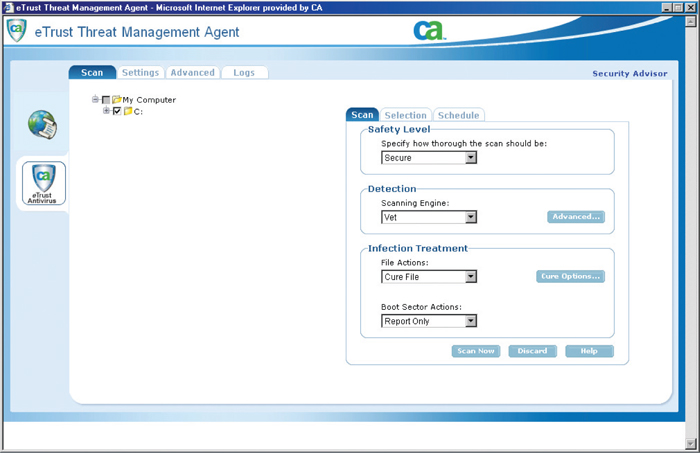Image resolution: width=700 pixels, height=453 pixels.
Task: Click the Scan Now button
Action: tap(476, 351)
